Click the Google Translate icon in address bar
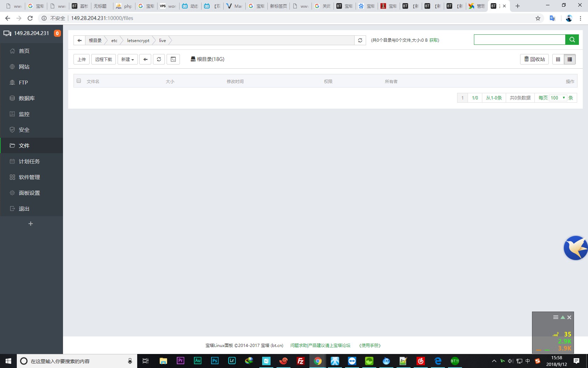This screenshot has width=588, height=368. (553, 18)
